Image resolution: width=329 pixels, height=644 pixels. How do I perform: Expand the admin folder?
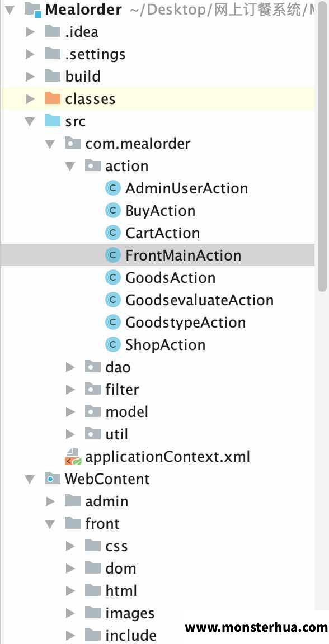(x=50, y=501)
